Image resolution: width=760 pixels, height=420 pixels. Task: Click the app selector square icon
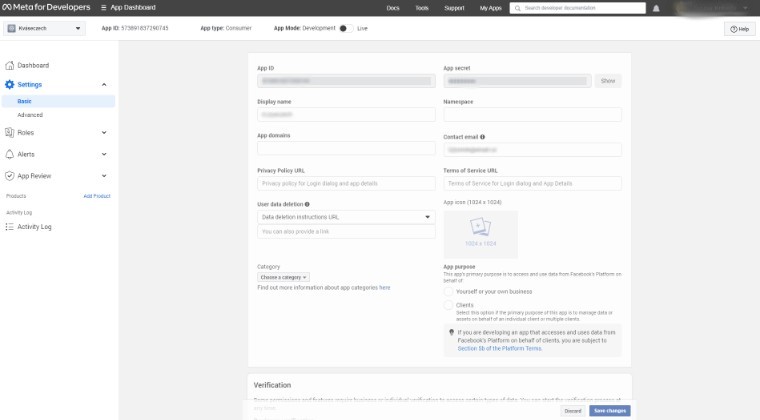[x=12, y=29]
